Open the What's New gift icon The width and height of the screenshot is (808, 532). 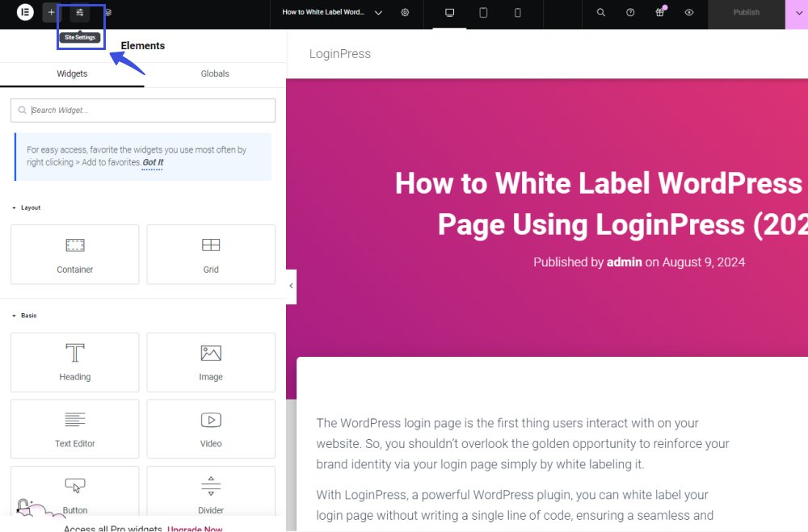659,12
